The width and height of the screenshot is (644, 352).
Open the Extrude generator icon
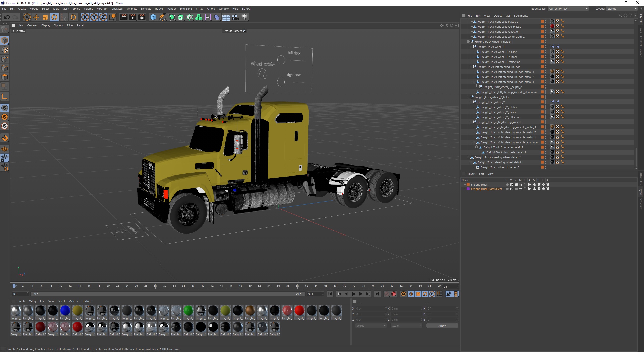(181, 17)
